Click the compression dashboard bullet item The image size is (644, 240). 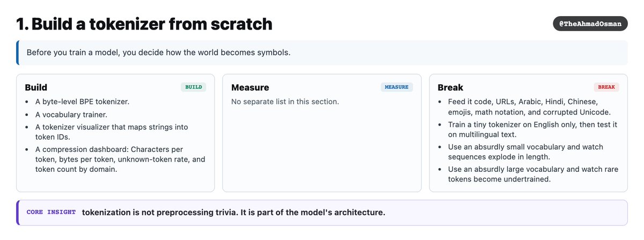click(120, 159)
